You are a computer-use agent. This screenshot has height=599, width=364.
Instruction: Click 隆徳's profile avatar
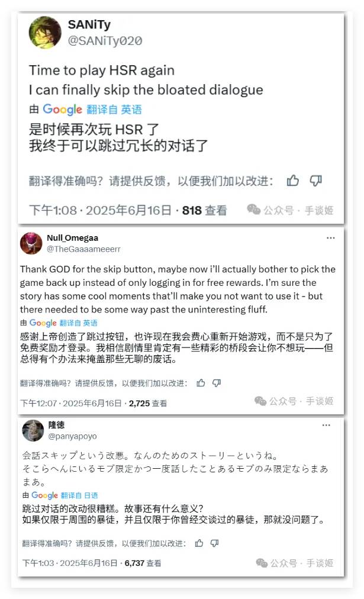[x=33, y=430]
